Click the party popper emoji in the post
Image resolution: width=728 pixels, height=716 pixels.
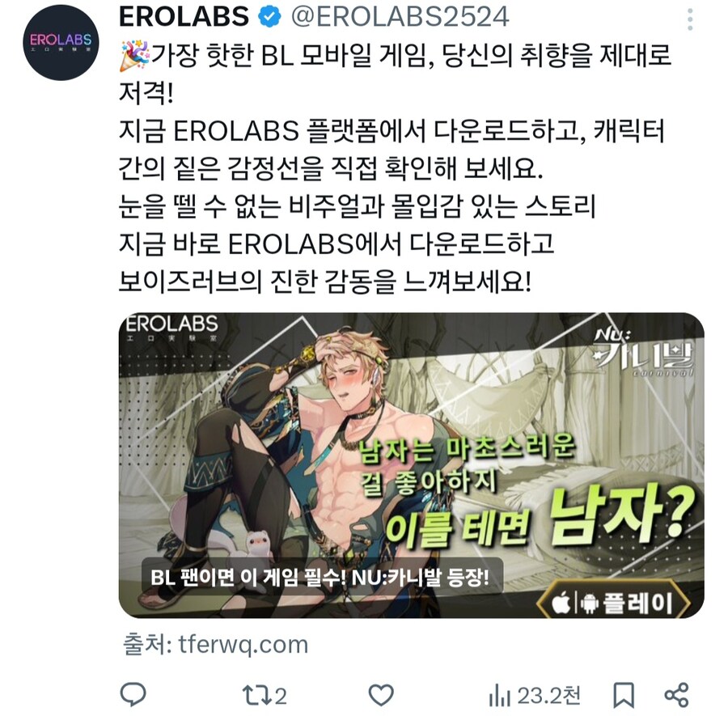[133, 56]
